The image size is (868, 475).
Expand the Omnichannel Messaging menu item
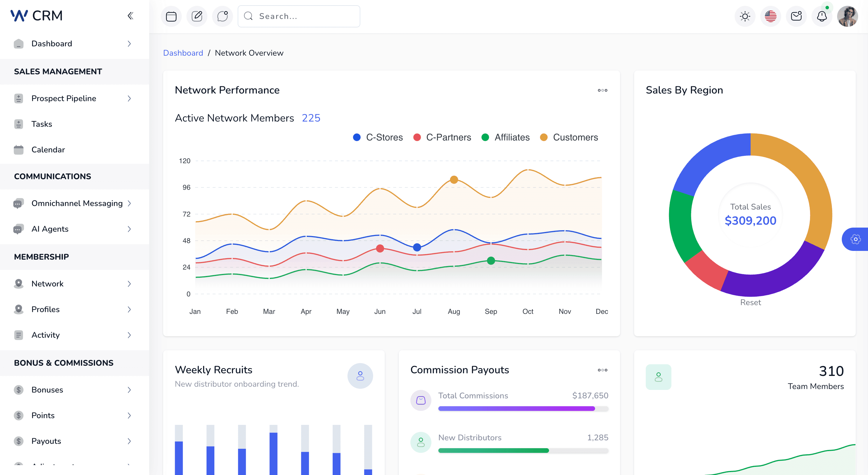click(x=77, y=203)
